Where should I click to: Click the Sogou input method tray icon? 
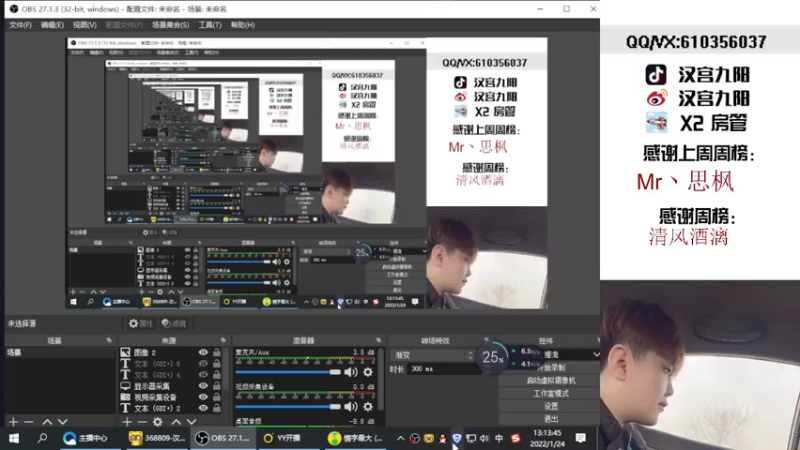click(515, 438)
